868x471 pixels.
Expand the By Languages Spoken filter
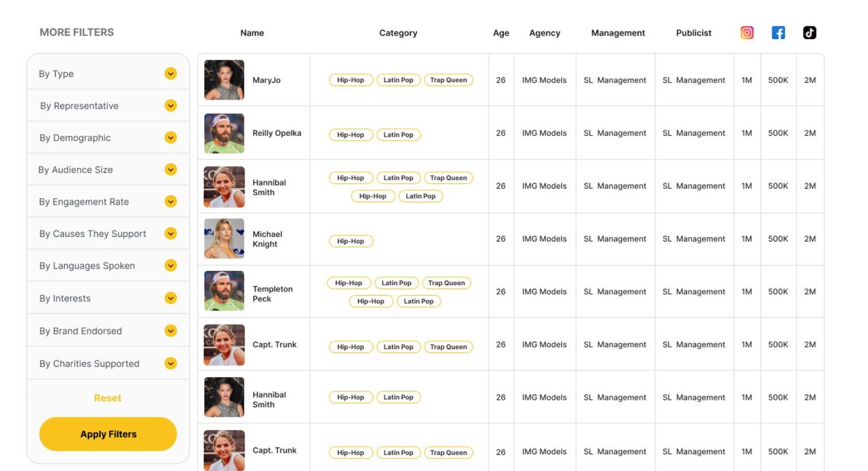[171, 265]
